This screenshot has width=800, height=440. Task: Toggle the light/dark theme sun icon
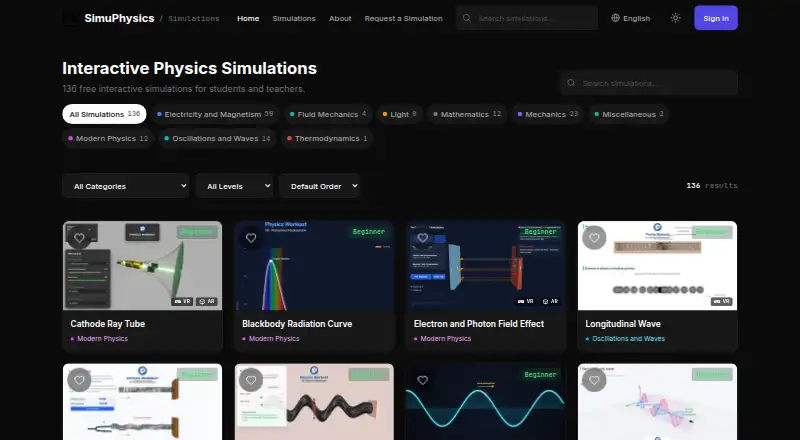click(676, 18)
